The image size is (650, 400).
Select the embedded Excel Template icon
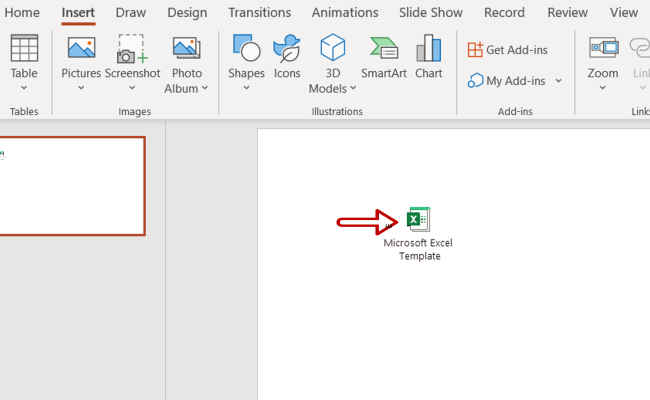418,219
